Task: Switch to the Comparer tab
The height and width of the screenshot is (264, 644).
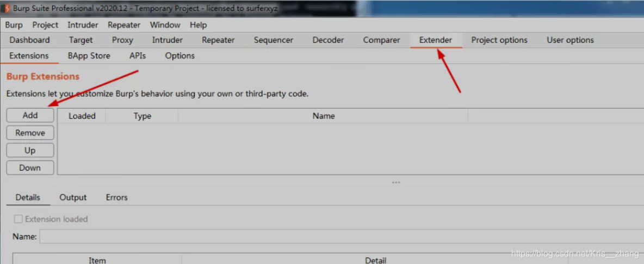Action: pyautogui.click(x=381, y=40)
